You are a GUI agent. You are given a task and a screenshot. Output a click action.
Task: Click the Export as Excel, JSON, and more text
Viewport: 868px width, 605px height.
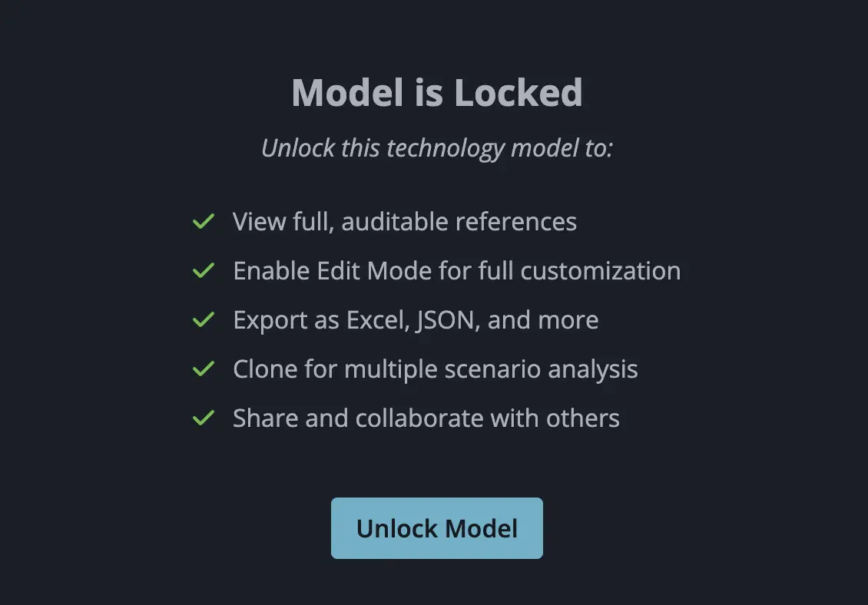(416, 320)
